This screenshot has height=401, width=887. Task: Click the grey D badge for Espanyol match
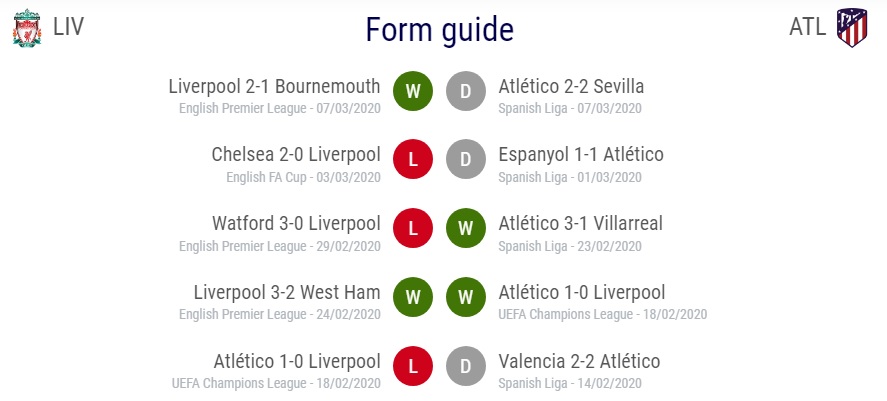466,159
